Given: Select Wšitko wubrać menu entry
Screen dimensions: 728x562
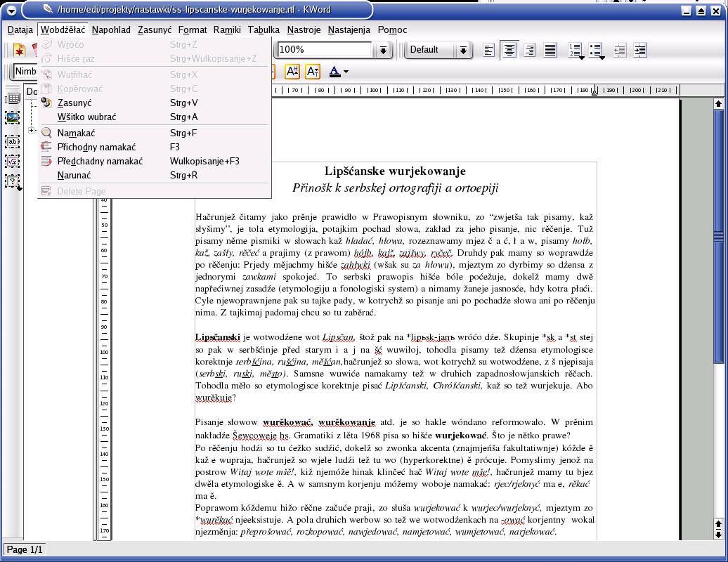Looking at the screenshot, I should (86, 117).
